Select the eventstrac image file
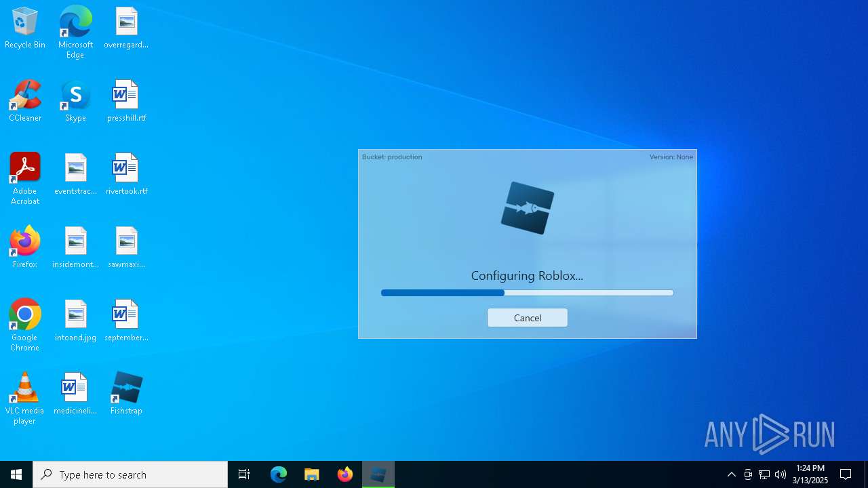This screenshot has height=488, width=868. point(75,175)
